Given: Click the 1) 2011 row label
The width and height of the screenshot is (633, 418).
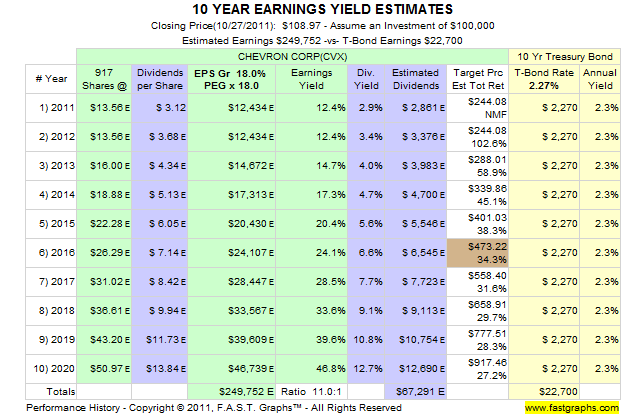Looking at the screenshot, I should (51, 108).
